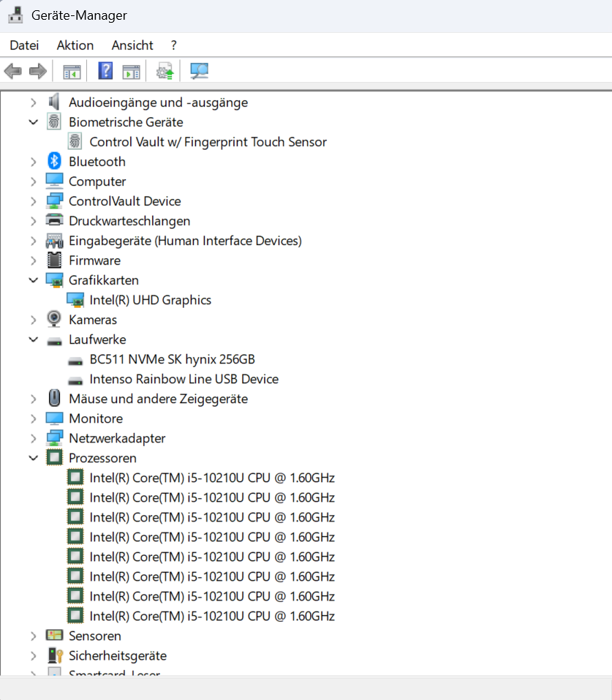Expand the Netzwerkadapter node

[34, 438]
